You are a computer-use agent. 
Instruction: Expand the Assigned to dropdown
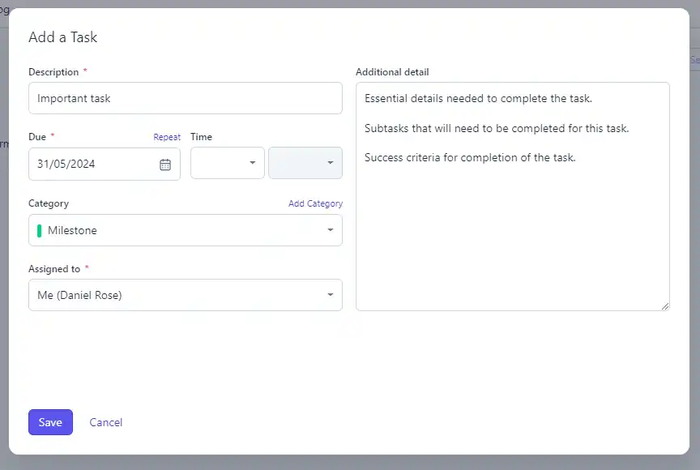185,295
